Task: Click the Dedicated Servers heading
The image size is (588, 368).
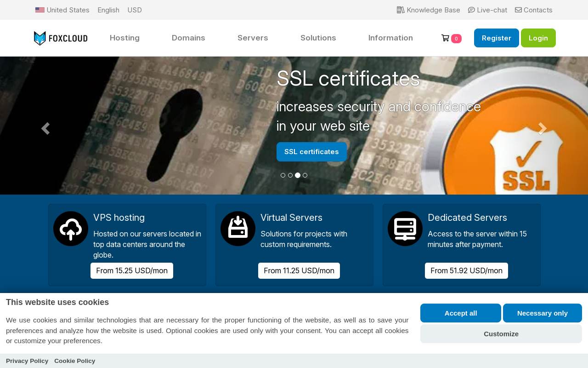Action: point(467,218)
